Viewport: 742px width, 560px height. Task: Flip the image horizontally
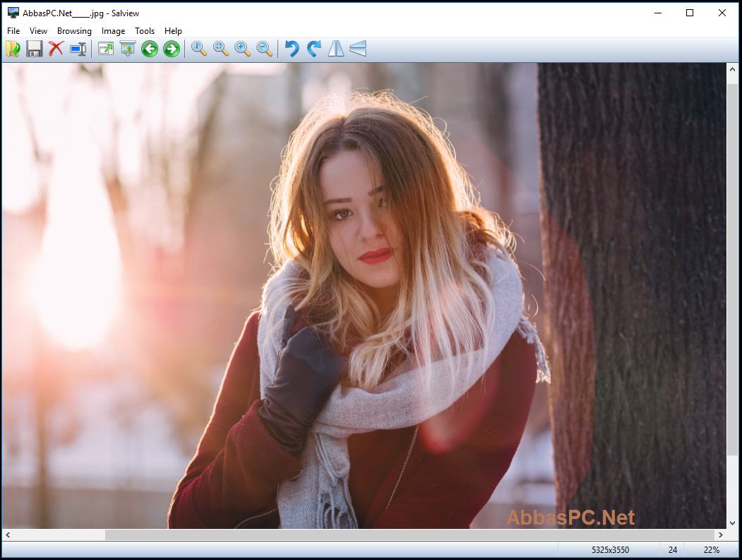[336, 49]
